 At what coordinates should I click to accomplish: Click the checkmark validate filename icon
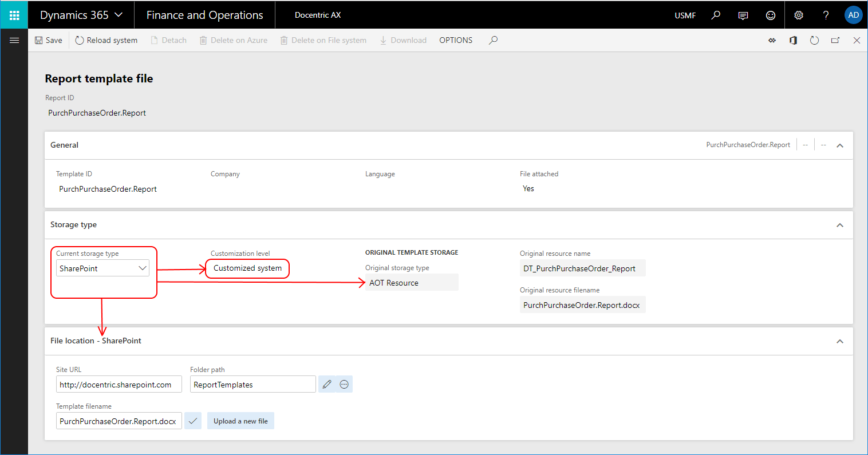193,421
